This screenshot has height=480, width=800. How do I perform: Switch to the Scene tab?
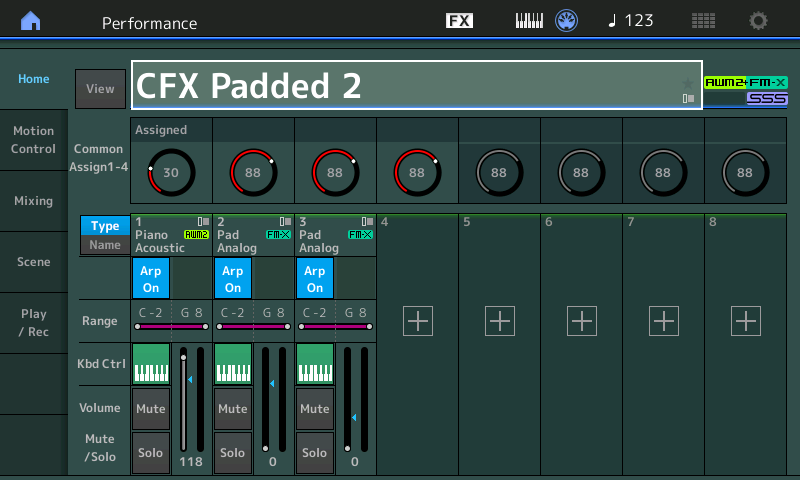[x=33, y=262]
